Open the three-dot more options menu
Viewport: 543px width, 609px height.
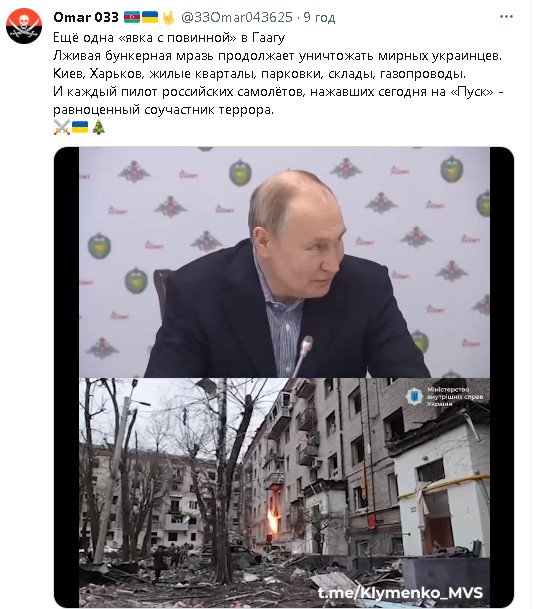[x=506, y=17]
